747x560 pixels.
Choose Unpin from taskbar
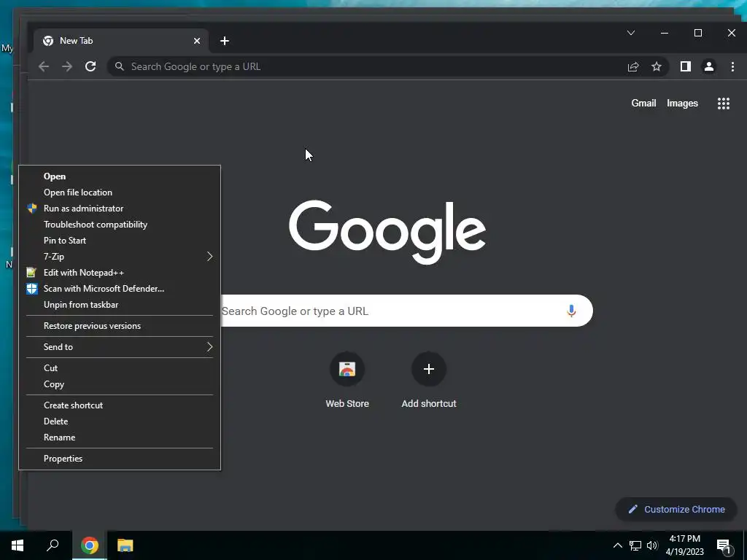(x=120, y=305)
